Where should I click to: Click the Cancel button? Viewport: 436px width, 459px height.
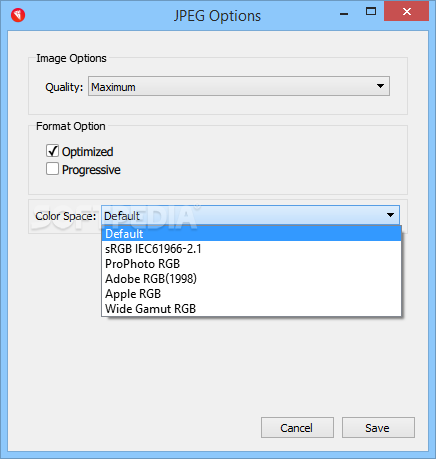tap(297, 428)
